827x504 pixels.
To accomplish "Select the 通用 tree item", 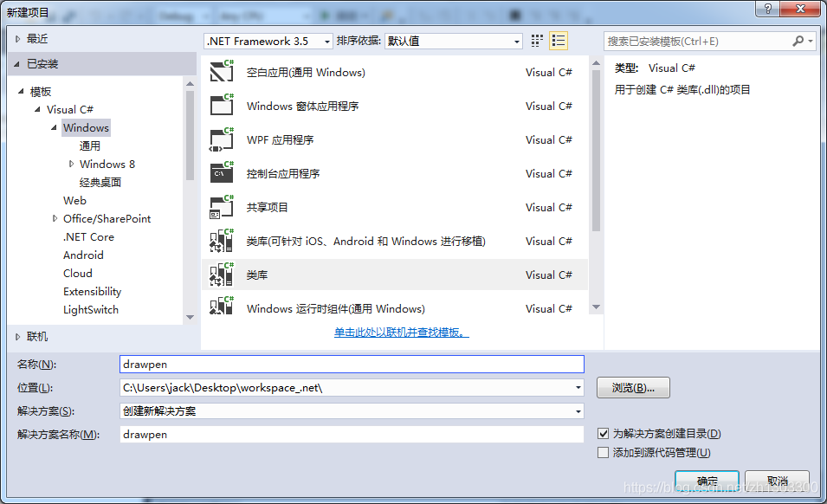I will tap(90, 145).
